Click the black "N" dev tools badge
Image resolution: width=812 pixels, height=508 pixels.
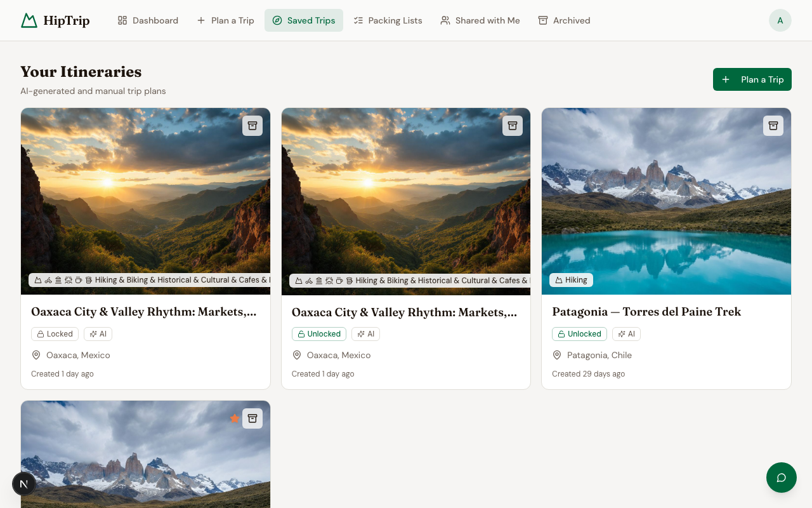[24, 484]
